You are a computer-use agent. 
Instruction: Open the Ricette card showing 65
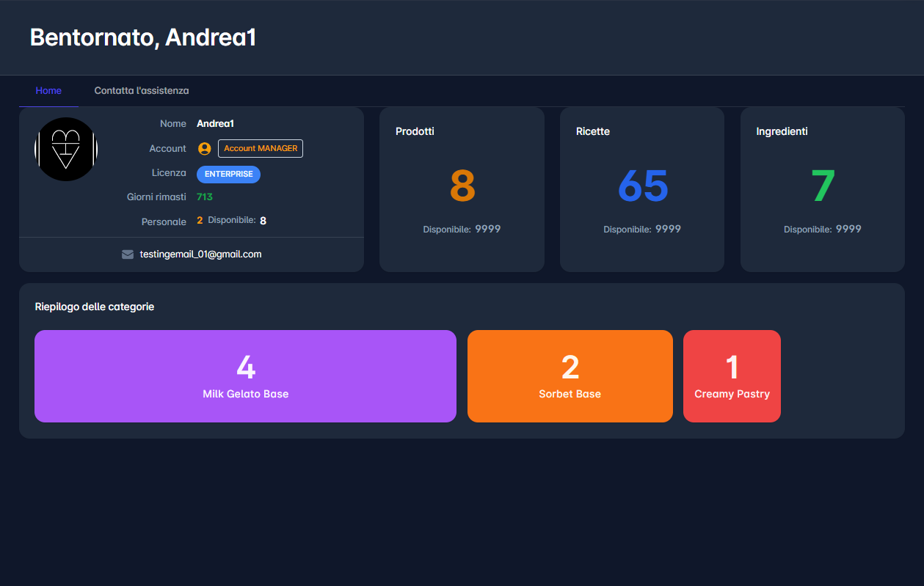(x=642, y=189)
